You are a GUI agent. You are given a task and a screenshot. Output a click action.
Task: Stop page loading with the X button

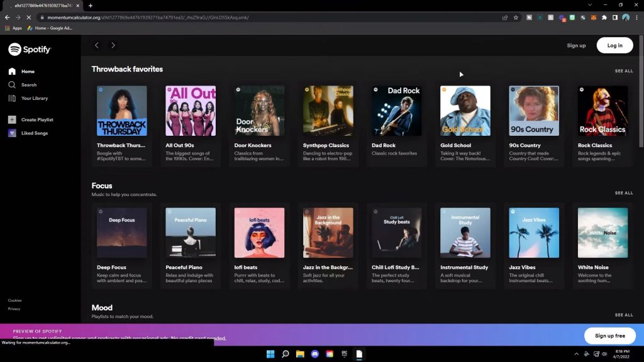coord(29,18)
